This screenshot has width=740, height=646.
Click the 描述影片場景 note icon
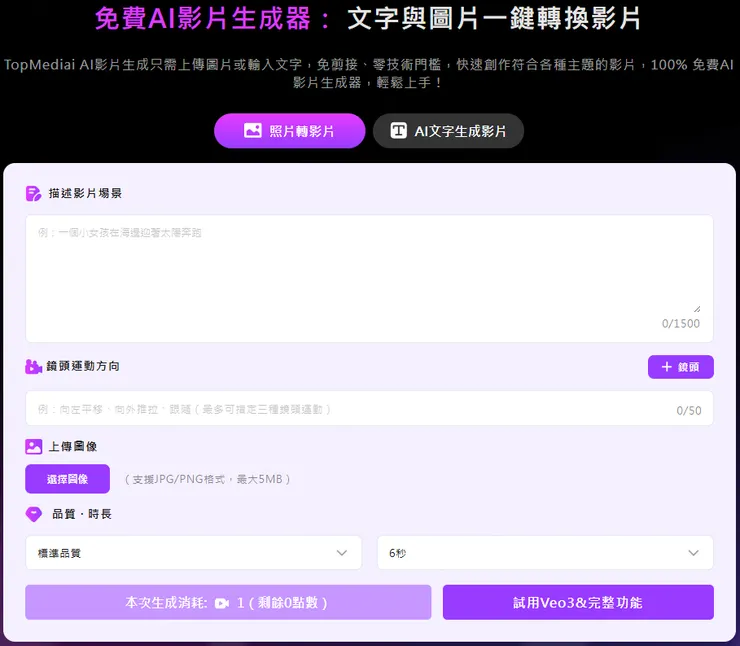coord(34,193)
